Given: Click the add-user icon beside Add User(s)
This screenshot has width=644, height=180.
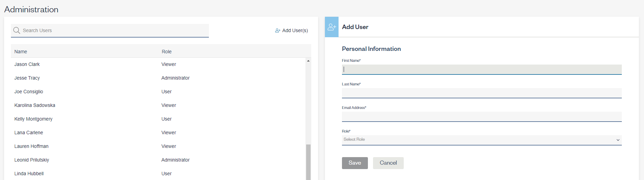Looking at the screenshot, I should pos(277,30).
